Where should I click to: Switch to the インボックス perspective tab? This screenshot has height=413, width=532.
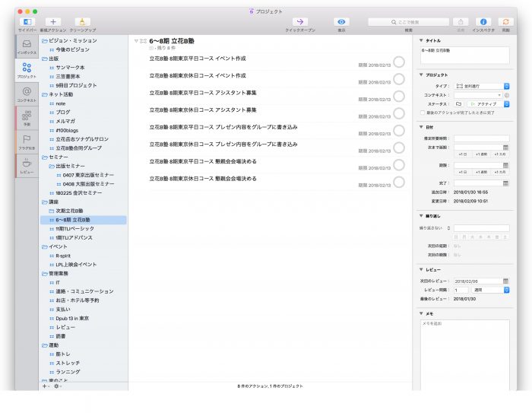[27, 47]
